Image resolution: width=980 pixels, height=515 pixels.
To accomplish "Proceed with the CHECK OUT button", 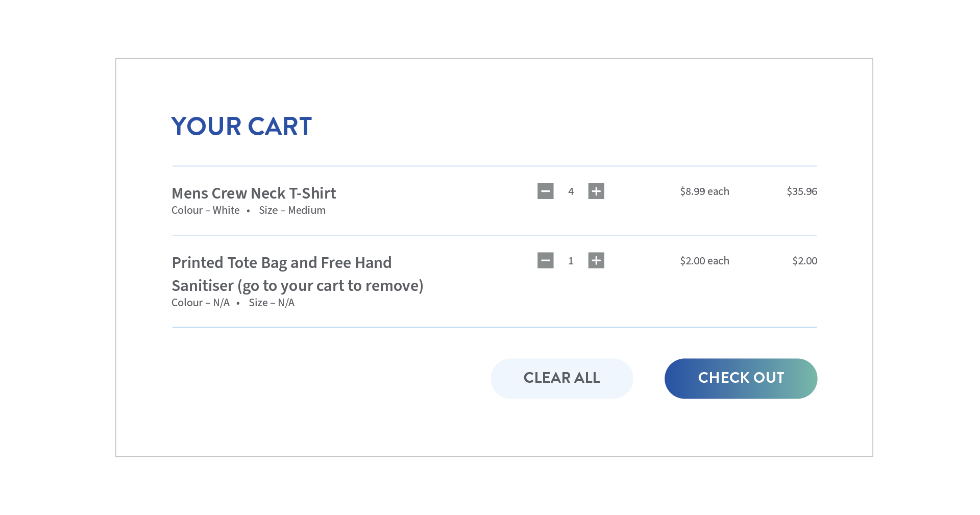I will point(741,378).
